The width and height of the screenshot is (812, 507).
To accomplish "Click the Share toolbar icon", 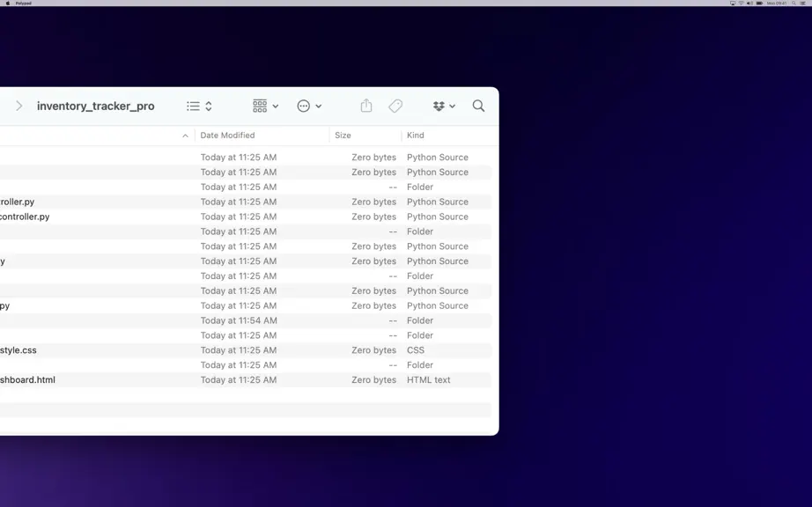I will point(366,106).
